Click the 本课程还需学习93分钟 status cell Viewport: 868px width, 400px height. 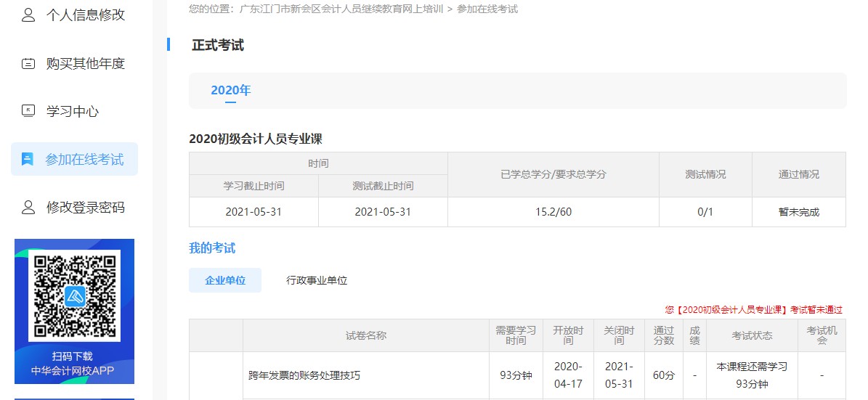click(752, 375)
